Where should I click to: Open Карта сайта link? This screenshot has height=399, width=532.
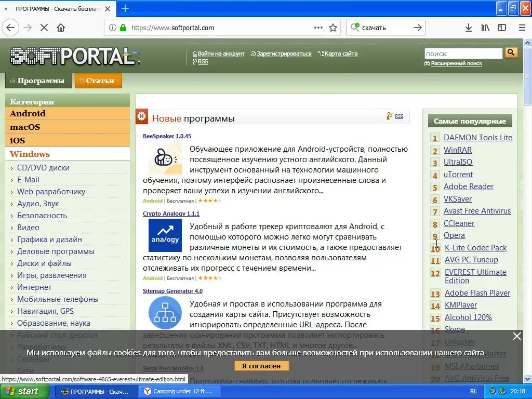pyautogui.click(x=341, y=54)
